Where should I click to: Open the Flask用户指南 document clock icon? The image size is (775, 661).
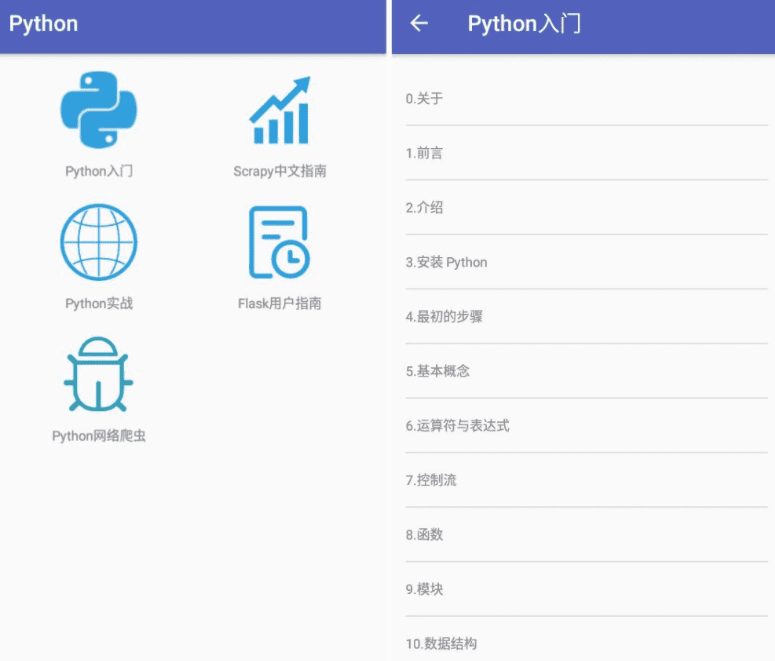tap(279, 242)
